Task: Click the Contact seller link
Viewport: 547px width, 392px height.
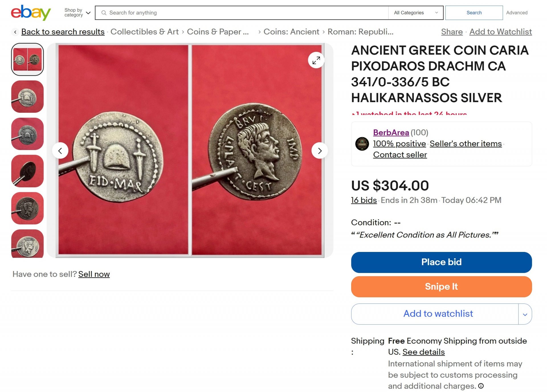Action: click(400, 155)
